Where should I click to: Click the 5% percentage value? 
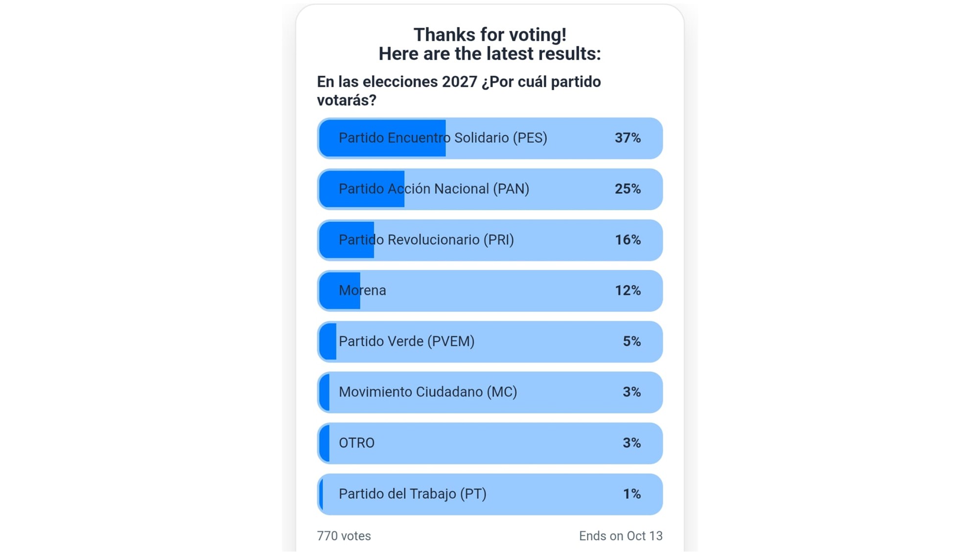tap(631, 341)
